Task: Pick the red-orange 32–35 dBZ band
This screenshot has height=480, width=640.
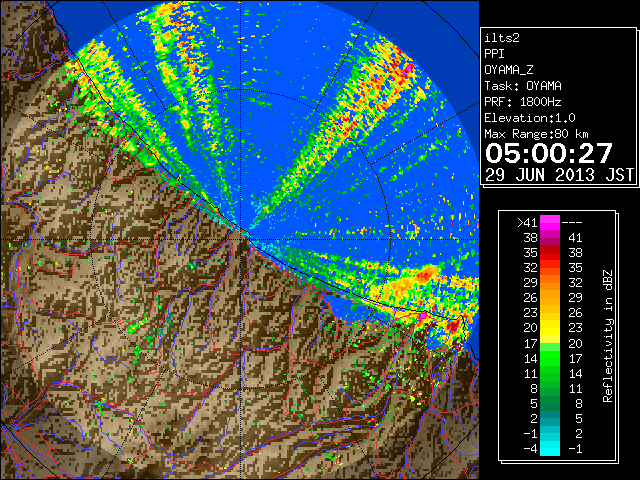Action: 550,268
